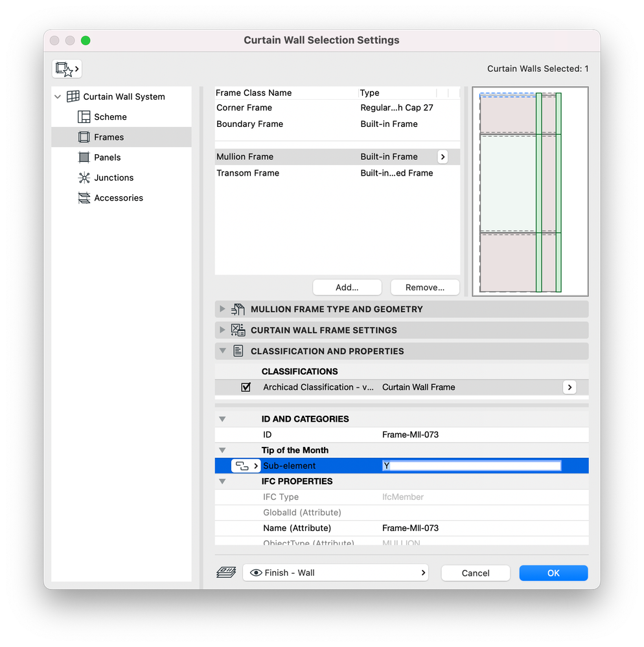Select the Panels icon in the sidebar
The image size is (644, 647).
84,157
